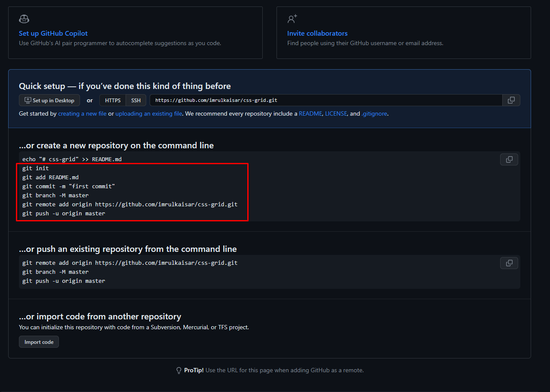This screenshot has height=392, width=550.
Task: Click the desktop icon in Set up in Desktop
Action: (28, 100)
